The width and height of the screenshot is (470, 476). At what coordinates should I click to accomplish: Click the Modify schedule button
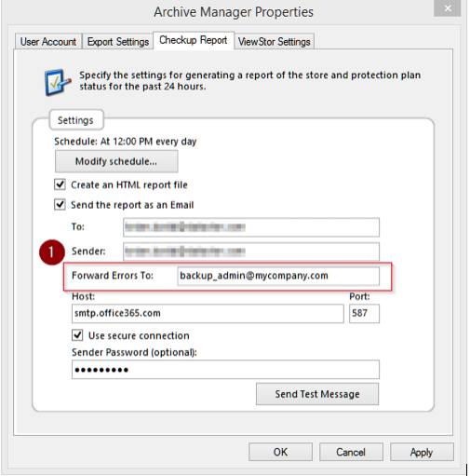(x=116, y=161)
